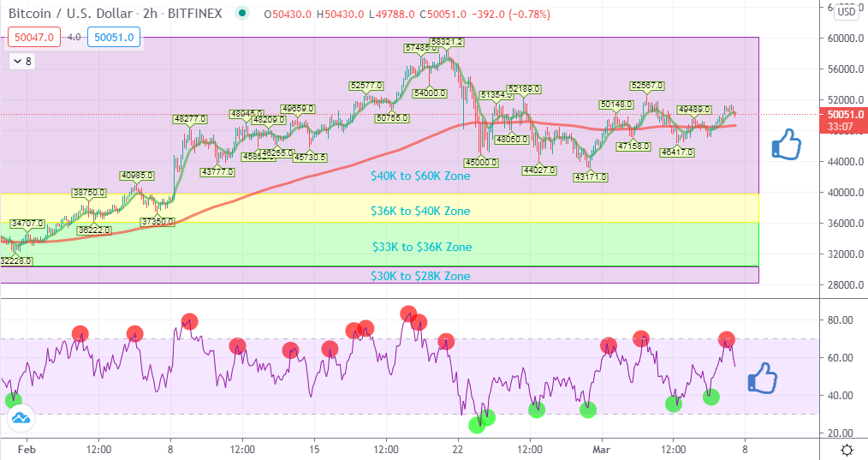Click the BITFINEX exchange label
Viewport: 868px width, 460px height.
[195, 14]
